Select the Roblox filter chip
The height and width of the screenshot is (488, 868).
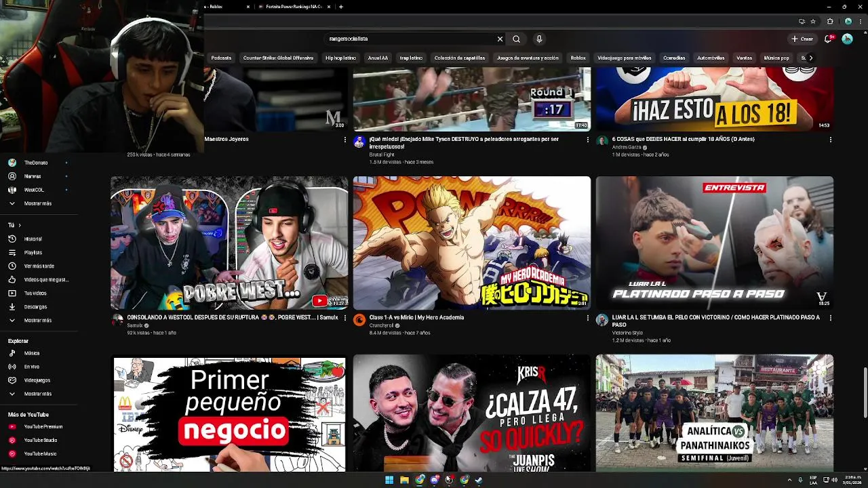pos(578,58)
